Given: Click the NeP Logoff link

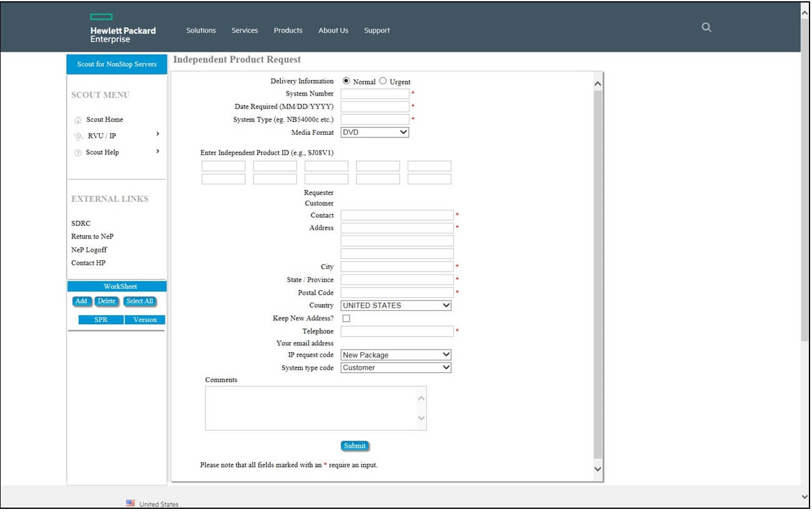Looking at the screenshot, I should point(89,250).
